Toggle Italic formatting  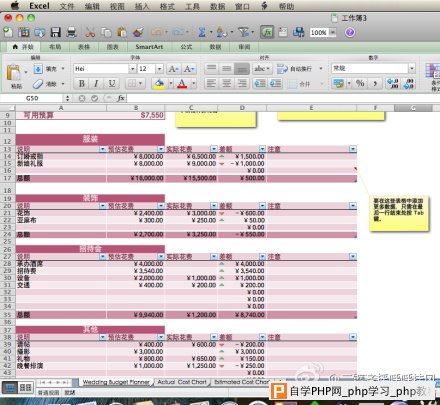(96, 83)
